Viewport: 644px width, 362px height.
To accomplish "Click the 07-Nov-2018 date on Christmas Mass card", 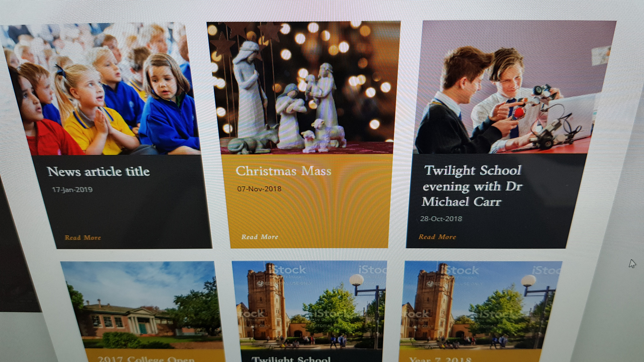I will coord(259,189).
